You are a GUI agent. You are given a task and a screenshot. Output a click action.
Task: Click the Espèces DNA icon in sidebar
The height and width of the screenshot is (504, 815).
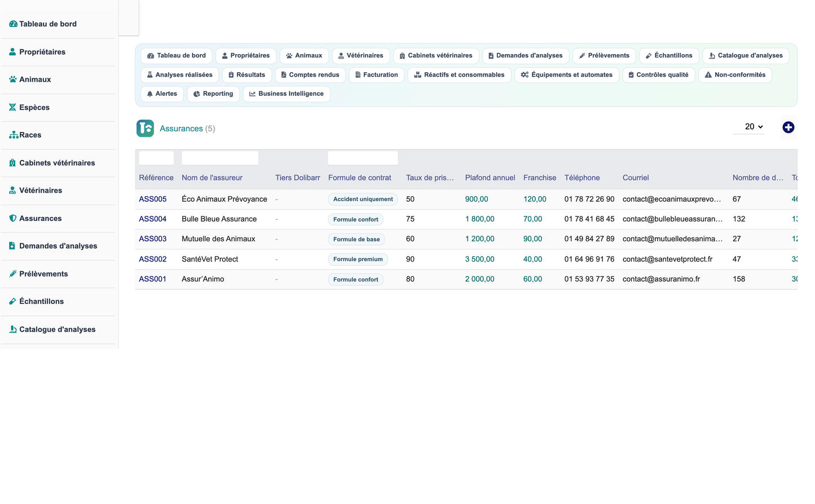[x=12, y=107]
